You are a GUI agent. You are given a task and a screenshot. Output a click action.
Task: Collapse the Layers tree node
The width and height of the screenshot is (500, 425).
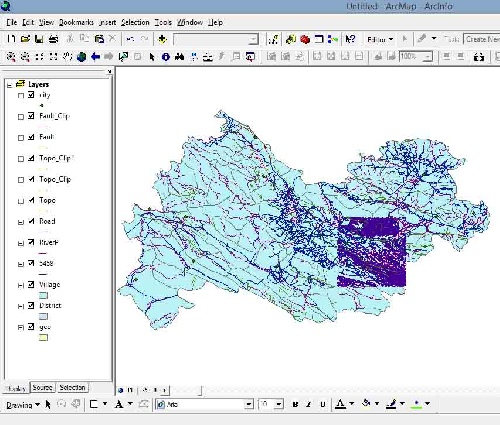(9, 85)
